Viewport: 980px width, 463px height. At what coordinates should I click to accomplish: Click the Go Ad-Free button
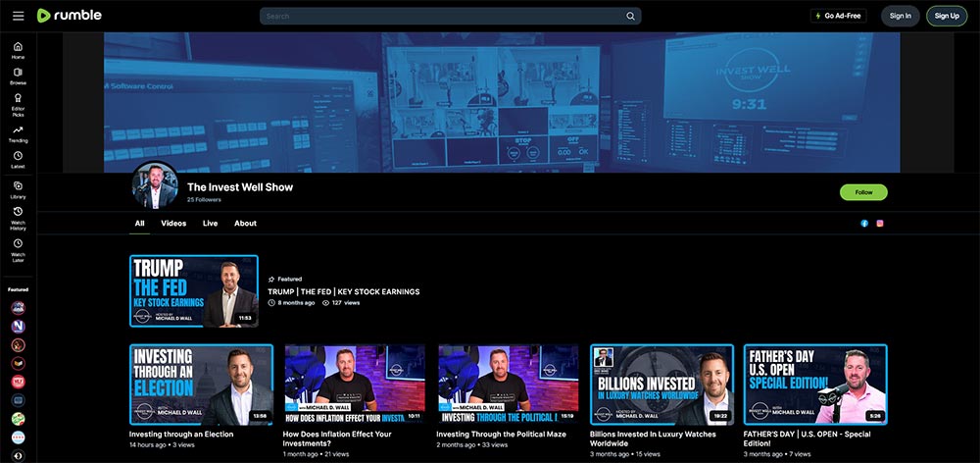838,16
